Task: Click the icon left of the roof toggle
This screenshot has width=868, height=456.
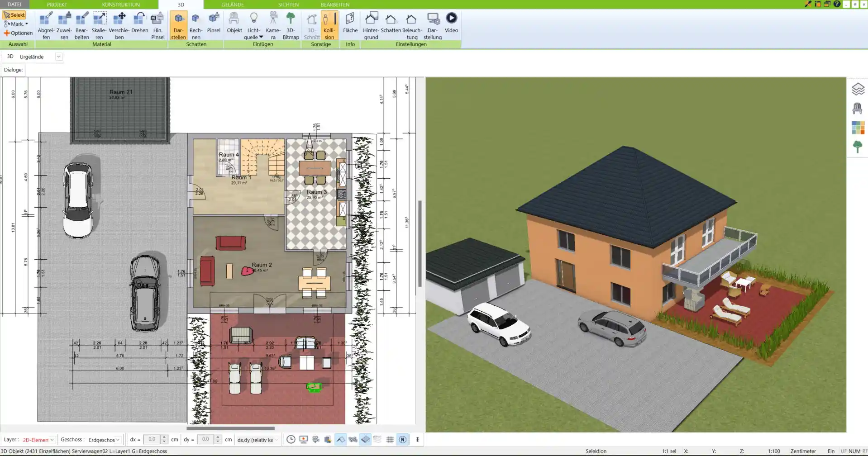Action: point(328,439)
